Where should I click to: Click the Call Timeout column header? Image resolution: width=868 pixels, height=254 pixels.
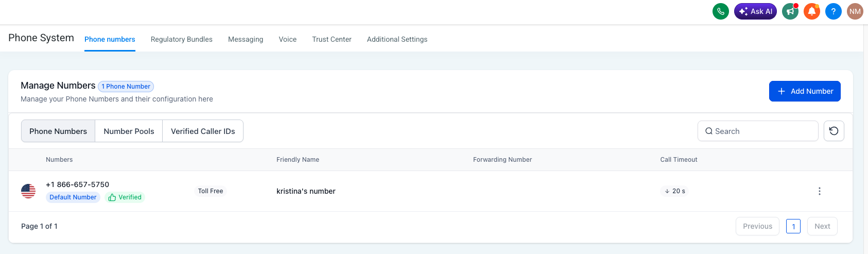[x=679, y=160]
